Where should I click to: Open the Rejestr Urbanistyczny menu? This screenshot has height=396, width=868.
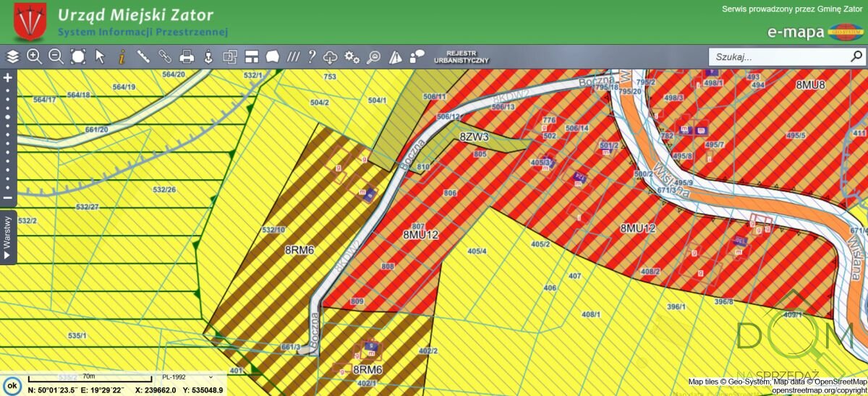461,57
